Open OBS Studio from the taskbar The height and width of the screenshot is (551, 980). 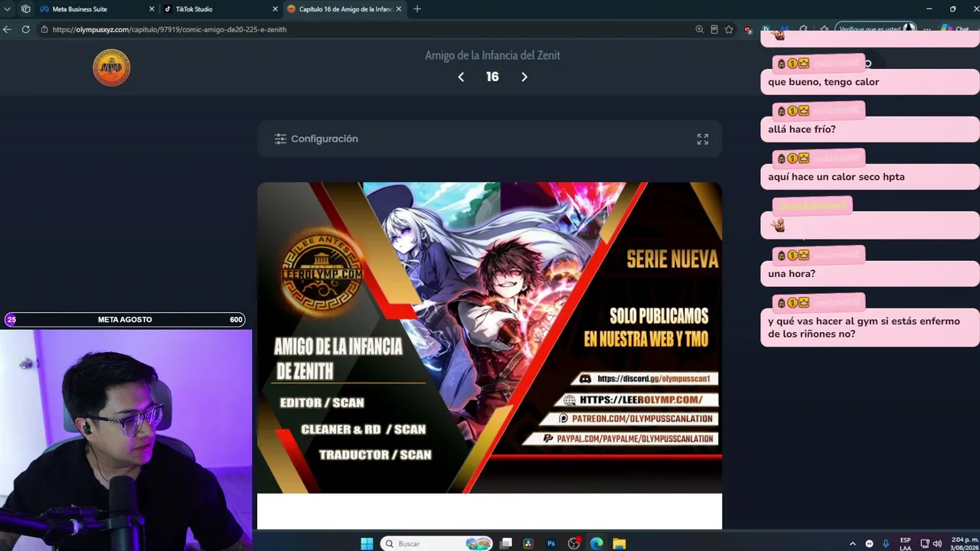(573, 543)
